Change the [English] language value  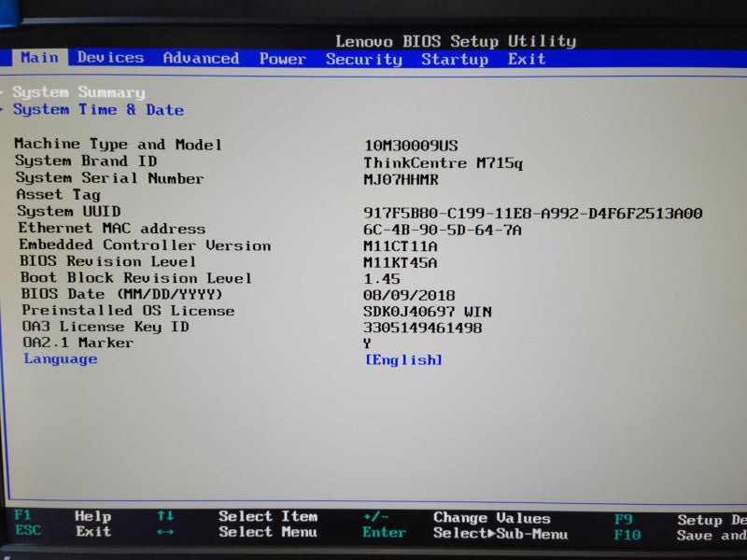(403, 359)
